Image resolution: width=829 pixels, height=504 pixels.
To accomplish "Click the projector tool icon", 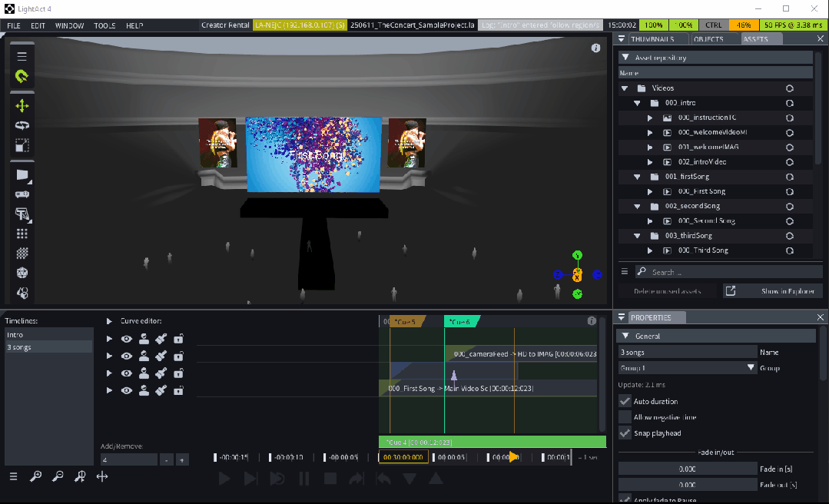I will click(22, 194).
